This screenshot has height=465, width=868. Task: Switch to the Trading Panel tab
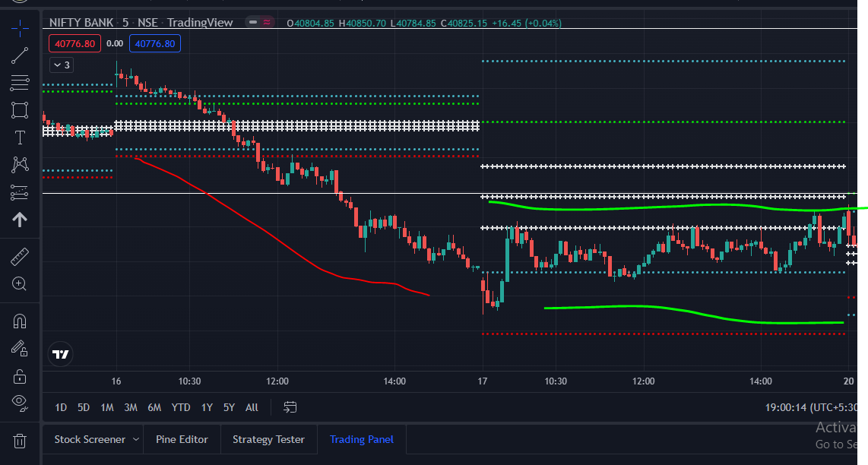point(362,439)
